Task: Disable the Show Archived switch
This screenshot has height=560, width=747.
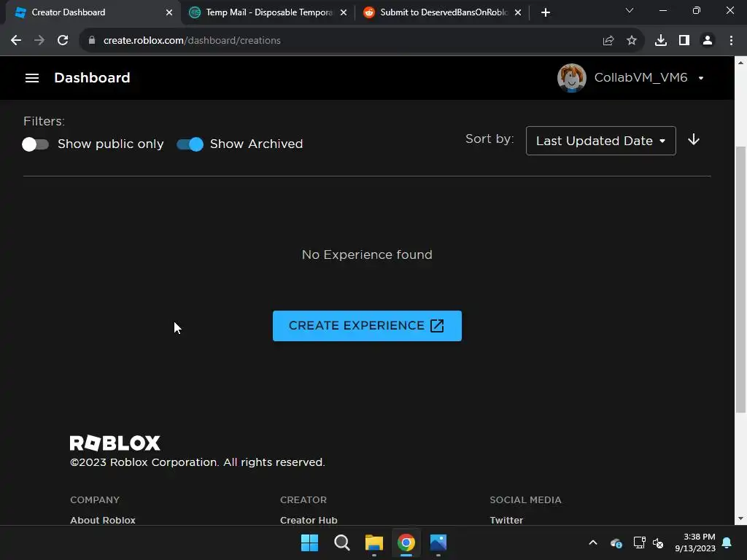Action: point(190,144)
